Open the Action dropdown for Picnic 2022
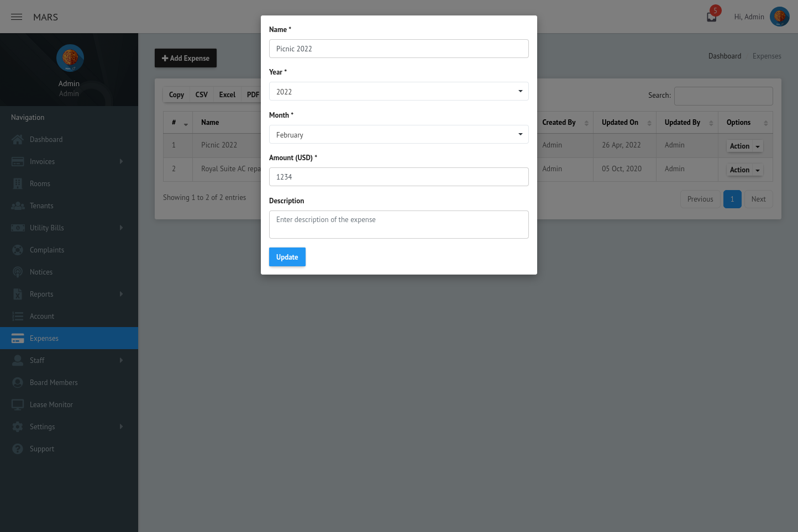The image size is (798, 532). [x=744, y=146]
